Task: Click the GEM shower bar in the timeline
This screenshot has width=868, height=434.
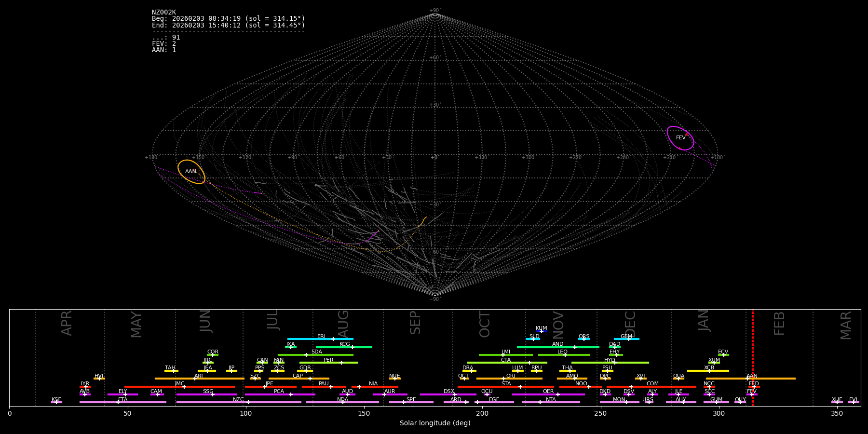Action: (x=626, y=339)
